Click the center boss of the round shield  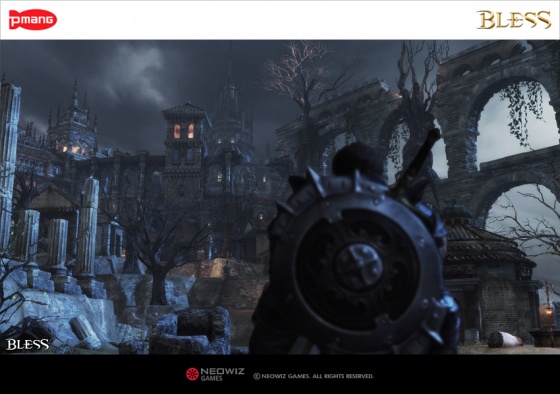(359, 265)
